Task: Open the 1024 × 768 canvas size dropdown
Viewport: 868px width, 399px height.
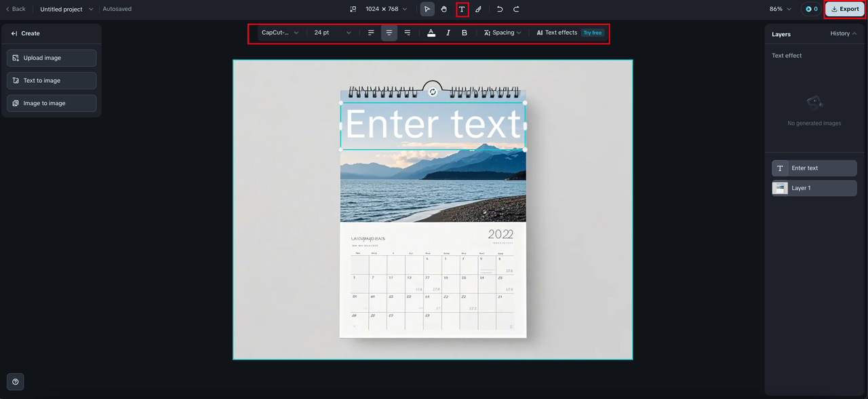Action: pos(387,9)
